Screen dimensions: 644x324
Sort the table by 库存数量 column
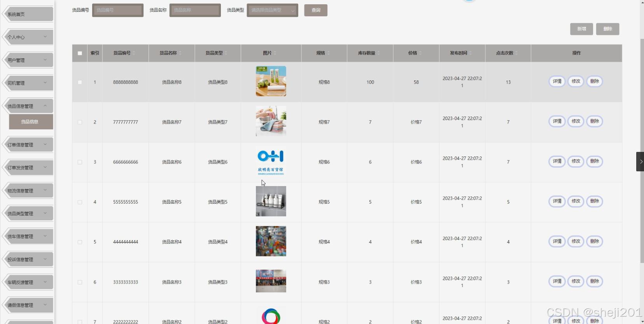(379, 53)
